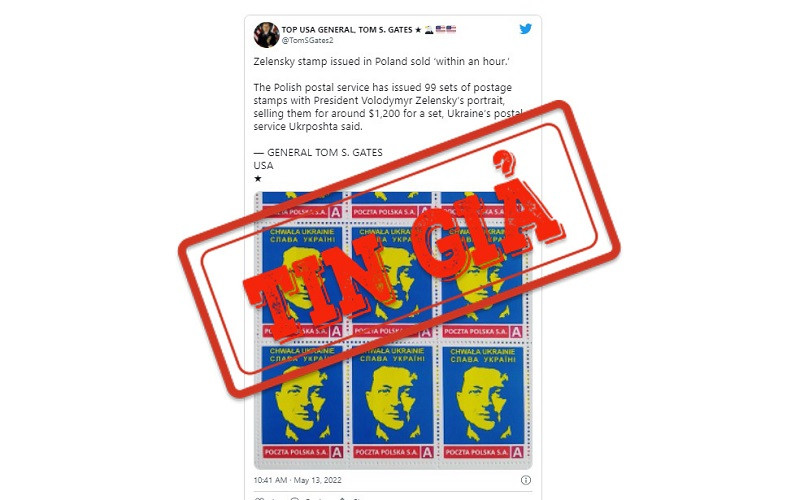The height and width of the screenshot is (500, 800).
Task: Select the bottom-middle Zelensky stamp
Action: click(x=392, y=402)
